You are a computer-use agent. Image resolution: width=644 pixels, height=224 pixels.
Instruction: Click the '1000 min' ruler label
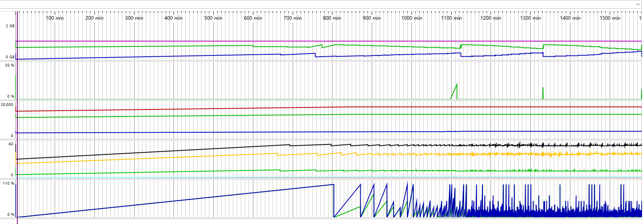411,18
